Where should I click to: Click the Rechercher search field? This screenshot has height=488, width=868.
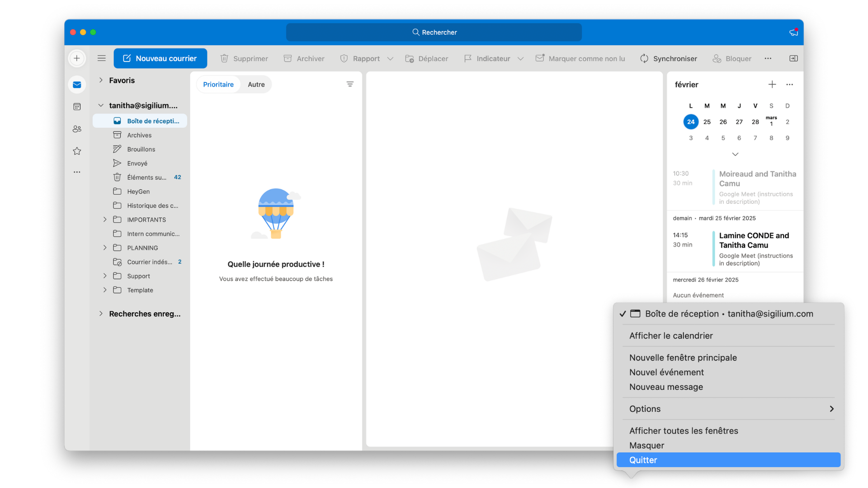[x=434, y=32]
